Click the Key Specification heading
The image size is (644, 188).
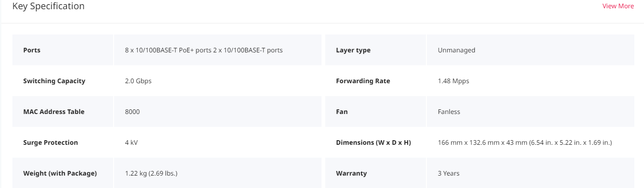point(48,6)
